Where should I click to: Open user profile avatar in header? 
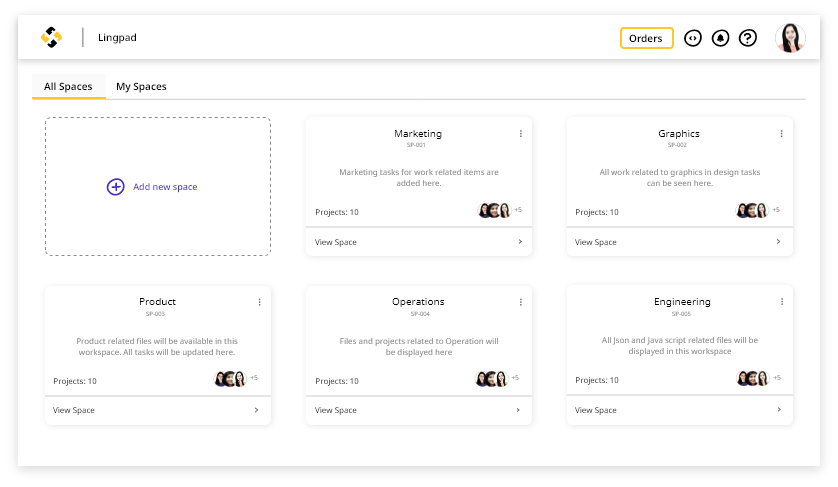click(790, 38)
